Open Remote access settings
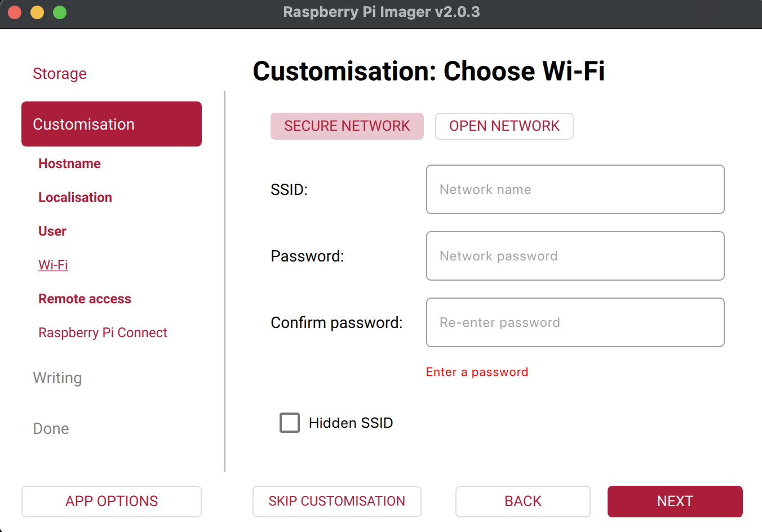 tap(85, 299)
